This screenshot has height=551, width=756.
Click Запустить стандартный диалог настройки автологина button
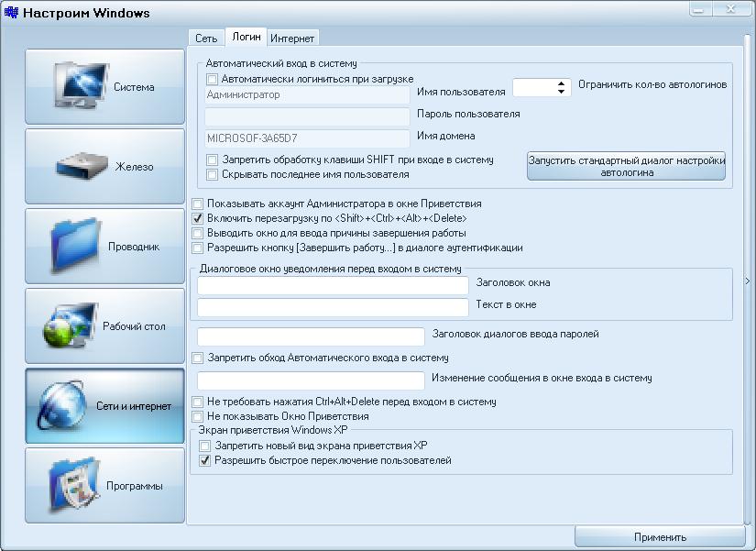[626, 166]
